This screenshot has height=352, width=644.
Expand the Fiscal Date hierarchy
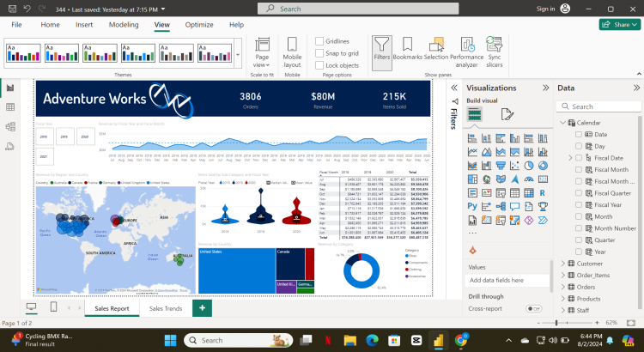(570, 158)
